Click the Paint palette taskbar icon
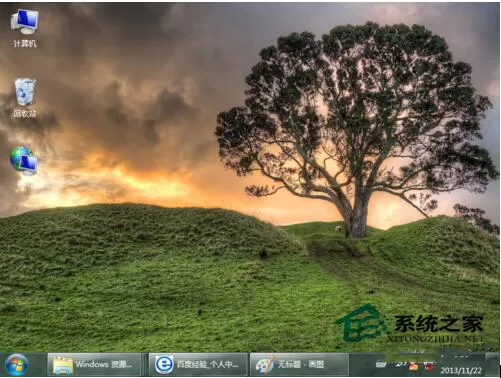Screen dimensions: 501x378 [x=265, y=365]
